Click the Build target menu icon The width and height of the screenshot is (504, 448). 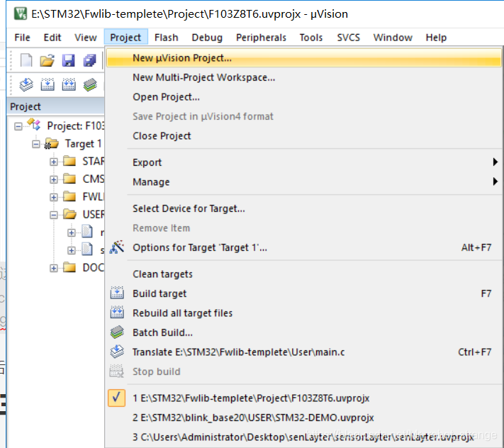(117, 293)
